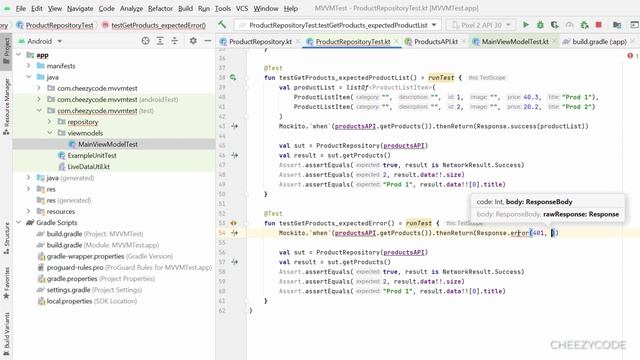Expand all items in project panel
640x360 pixels.
tap(160, 41)
